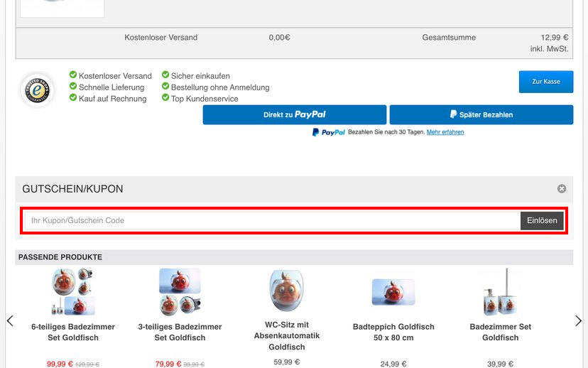Click the Kauf auf Rechnung checkmark
588x368 pixels.
[73, 97]
